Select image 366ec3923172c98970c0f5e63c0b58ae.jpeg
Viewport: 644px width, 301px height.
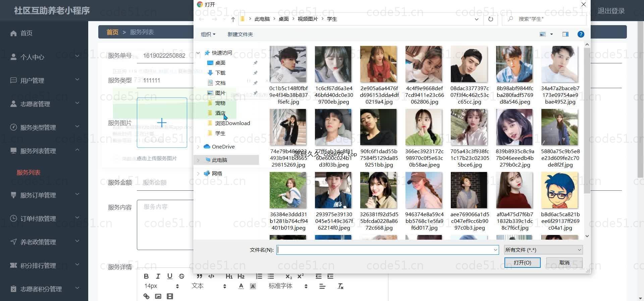pos(424,138)
